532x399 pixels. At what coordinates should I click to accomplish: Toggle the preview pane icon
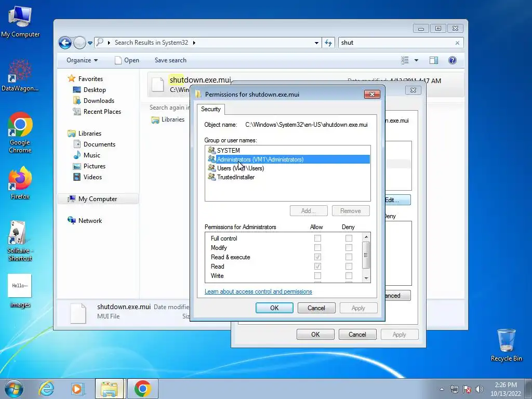(434, 60)
